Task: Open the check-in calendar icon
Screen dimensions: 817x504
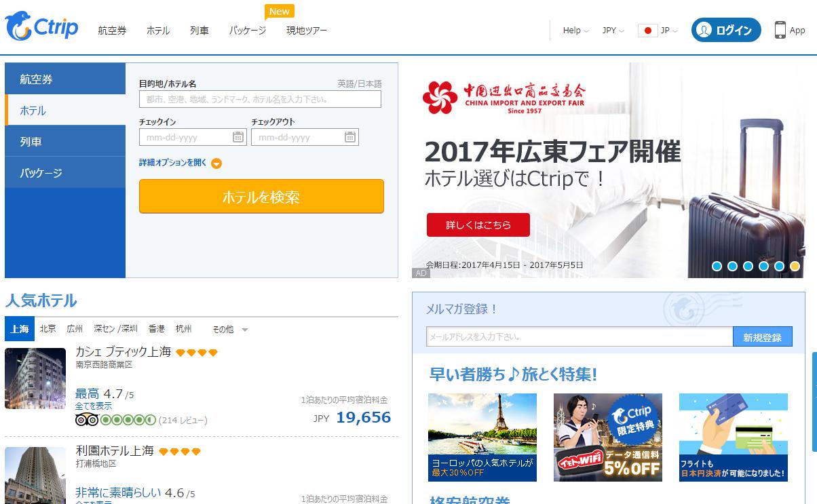Action: [x=238, y=137]
